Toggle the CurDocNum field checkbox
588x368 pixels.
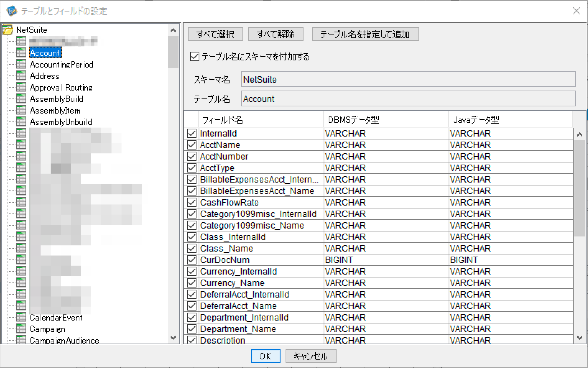click(192, 260)
